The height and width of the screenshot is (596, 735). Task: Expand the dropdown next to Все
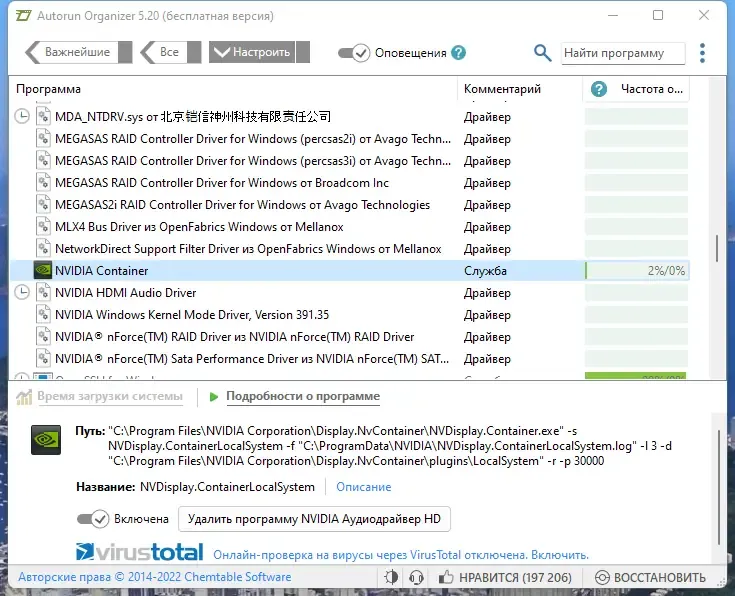pyautogui.click(x=194, y=52)
